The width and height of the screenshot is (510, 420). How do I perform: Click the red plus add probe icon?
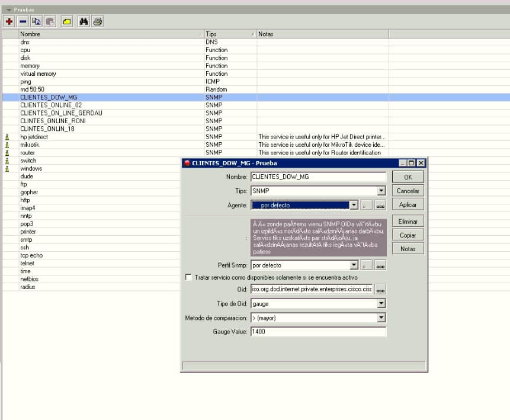[x=9, y=21]
